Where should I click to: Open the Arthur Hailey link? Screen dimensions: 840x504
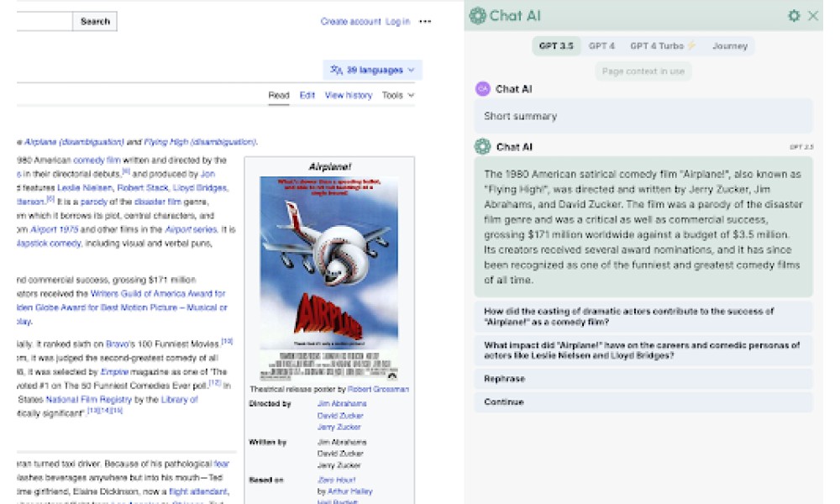pos(349,491)
